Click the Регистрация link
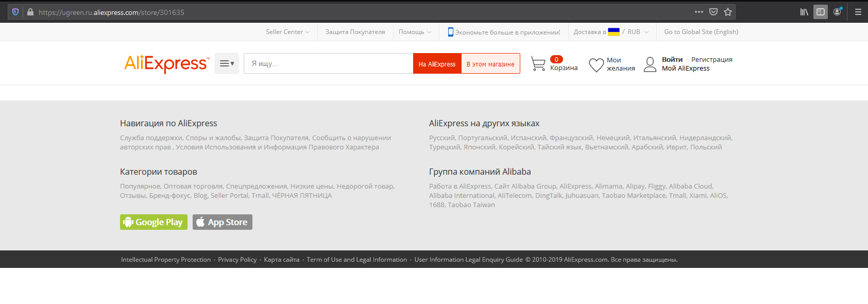The width and height of the screenshot is (868, 304). point(712,60)
